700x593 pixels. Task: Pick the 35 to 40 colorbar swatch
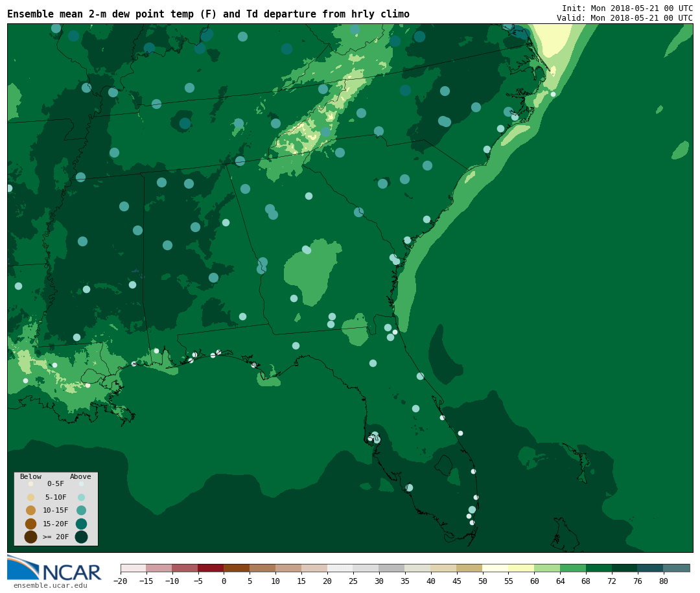pos(418,568)
